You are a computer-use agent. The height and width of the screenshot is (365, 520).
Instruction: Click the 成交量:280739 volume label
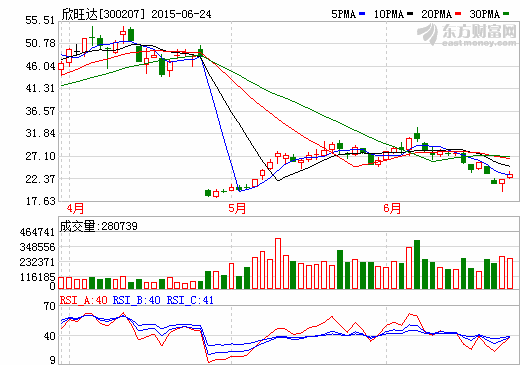tap(99, 226)
